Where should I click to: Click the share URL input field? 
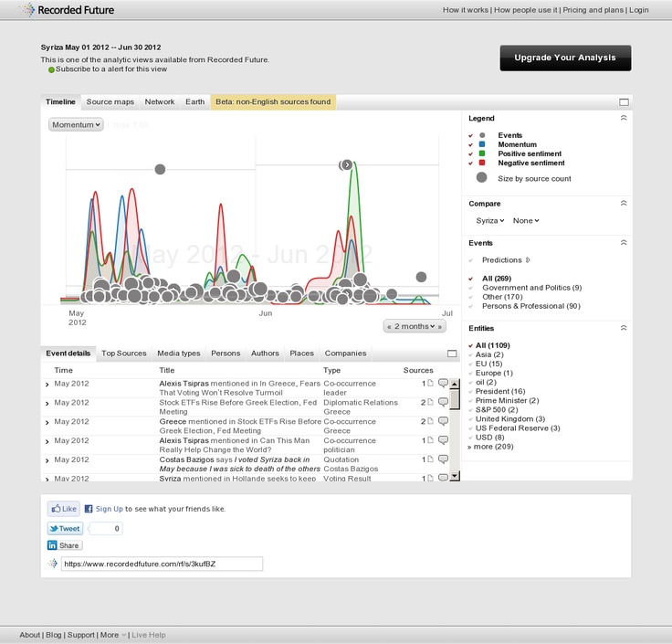click(x=162, y=564)
